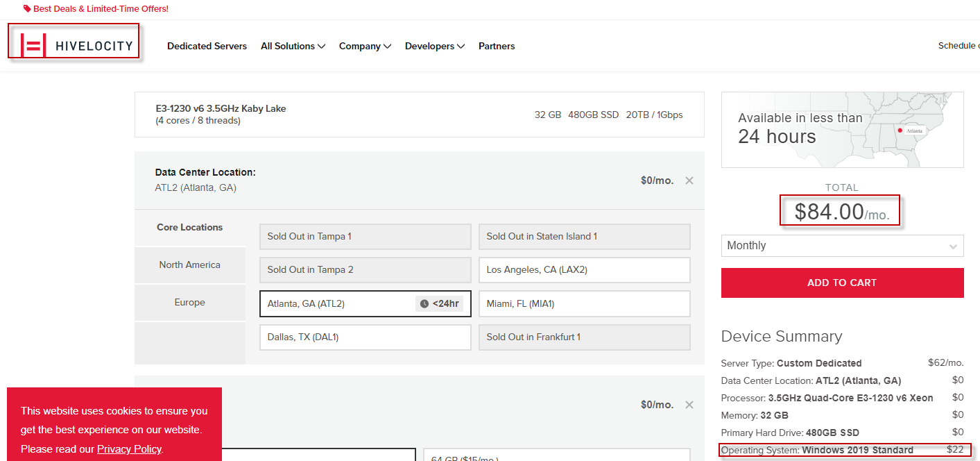This screenshot has width=980, height=461.
Task: Click the clock icon in Atlanta option
Action: coord(424,303)
